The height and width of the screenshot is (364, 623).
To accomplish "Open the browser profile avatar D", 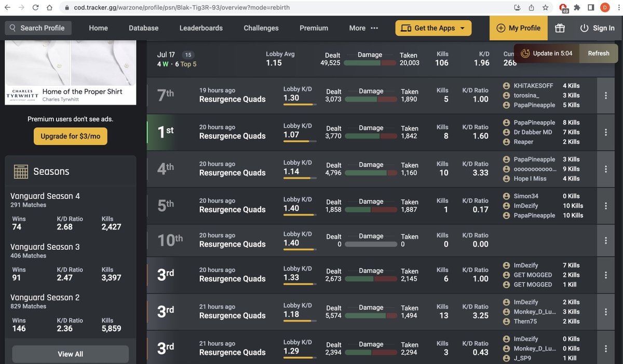I will pos(605,8).
